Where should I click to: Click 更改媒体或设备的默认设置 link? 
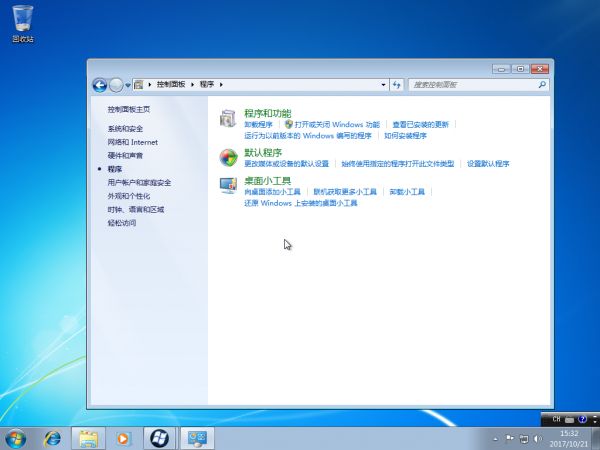pyautogui.click(x=287, y=164)
